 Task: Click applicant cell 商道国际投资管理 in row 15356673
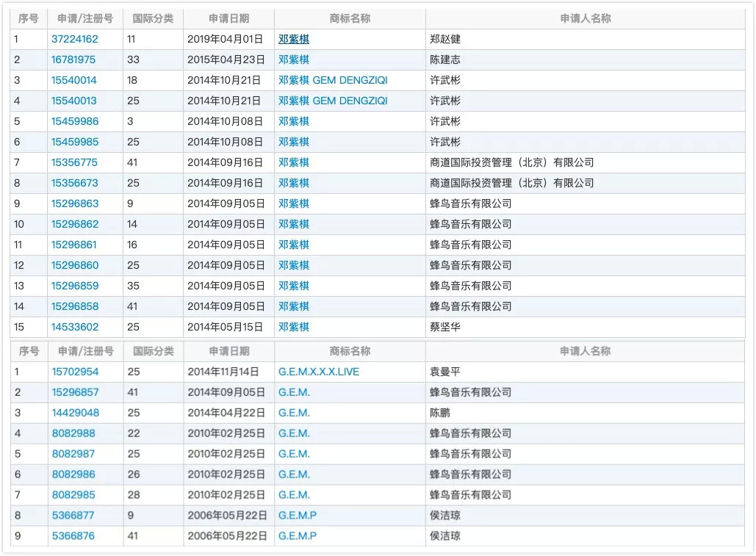point(511,183)
